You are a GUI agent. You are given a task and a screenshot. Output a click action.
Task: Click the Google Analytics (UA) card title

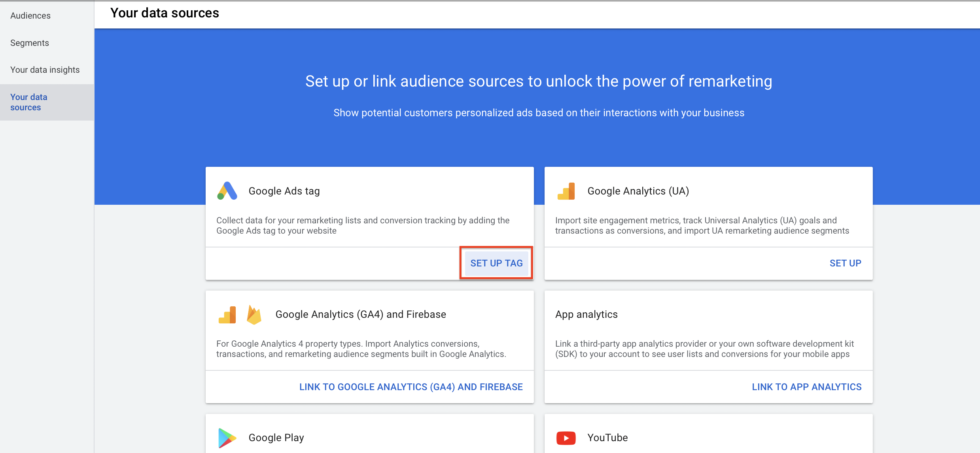point(638,191)
